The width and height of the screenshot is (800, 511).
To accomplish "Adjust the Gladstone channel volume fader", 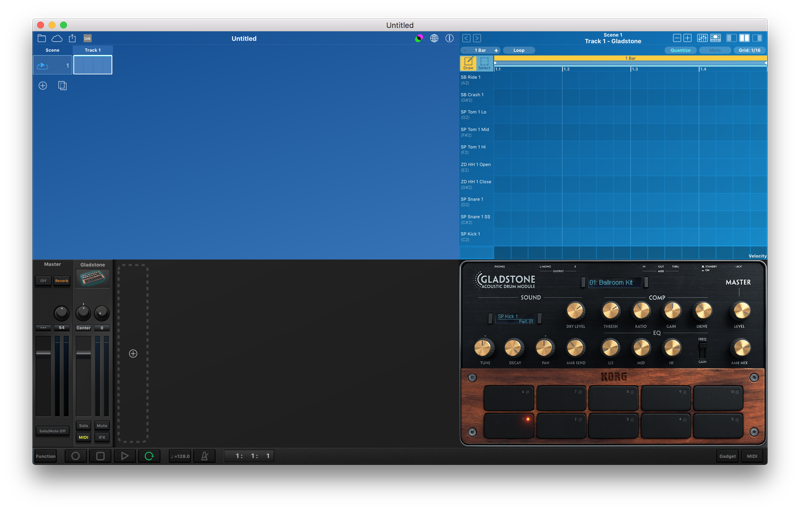I will click(x=84, y=353).
